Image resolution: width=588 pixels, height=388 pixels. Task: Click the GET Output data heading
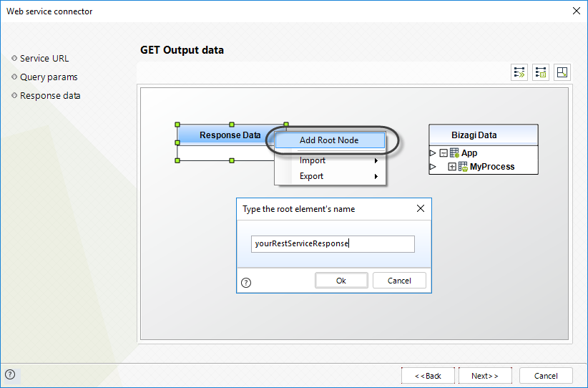click(x=182, y=50)
